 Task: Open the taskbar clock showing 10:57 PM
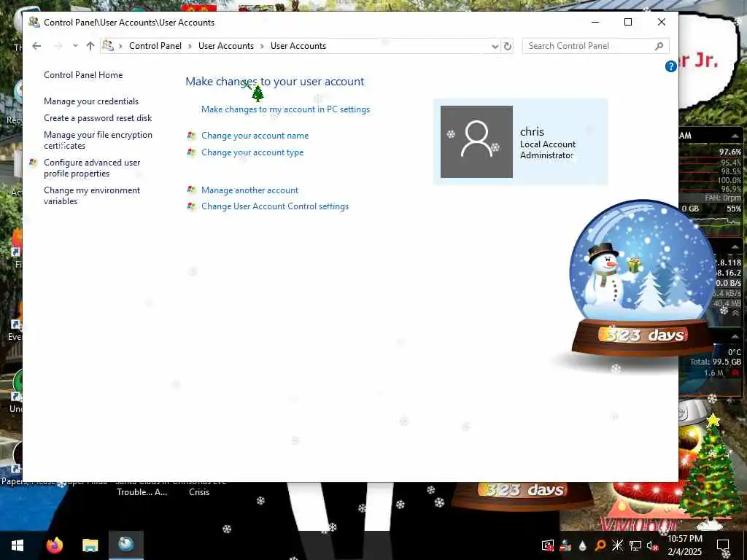(x=684, y=545)
